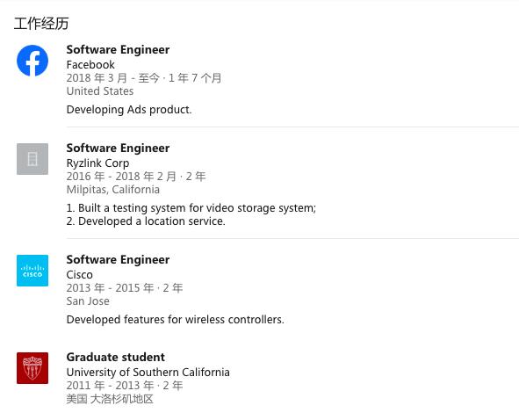The image size is (519, 420).
Task: Click the video storage testing system line
Action: (x=191, y=208)
